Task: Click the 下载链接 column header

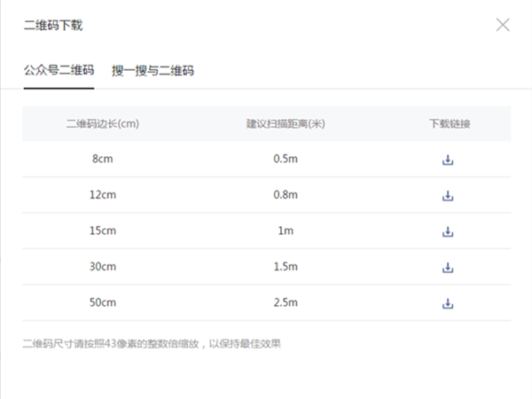Action: (449, 124)
